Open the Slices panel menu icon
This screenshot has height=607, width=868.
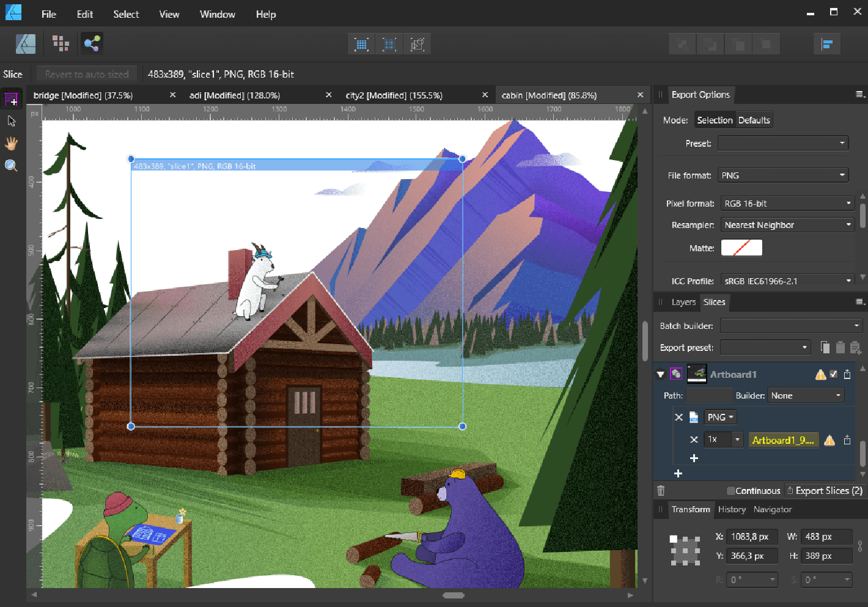click(x=860, y=301)
